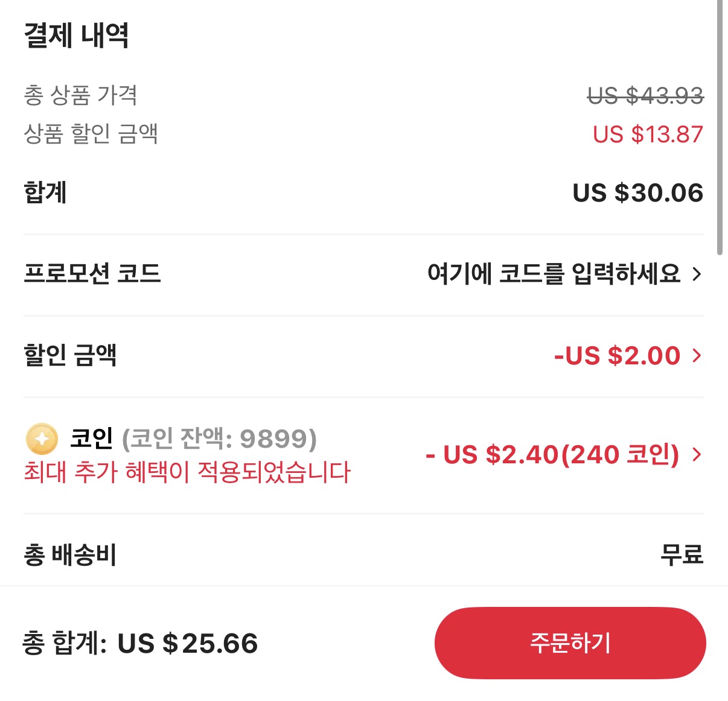728x701 pixels.
Task: Click the strikethrough US $43.93 price
Action: click(x=645, y=95)
